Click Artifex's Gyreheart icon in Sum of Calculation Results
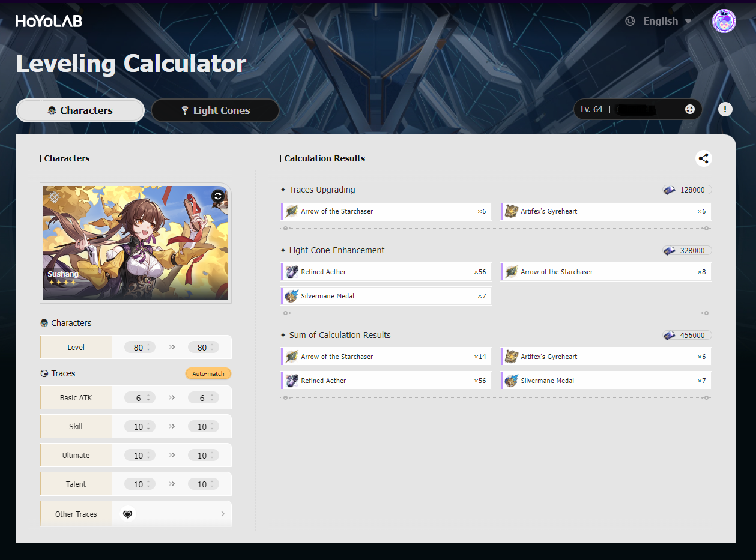Viewport: 756px width, 560px height. 512,357
